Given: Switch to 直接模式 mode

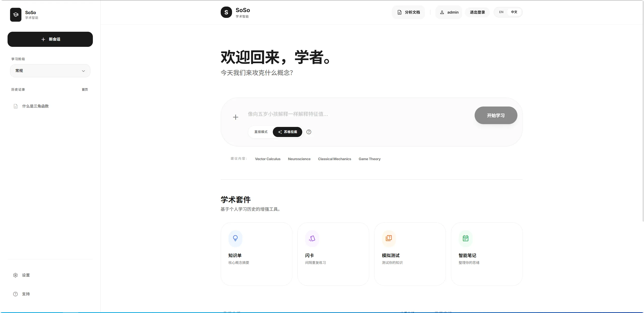Looking at the screenshot, I should point(261,132).
